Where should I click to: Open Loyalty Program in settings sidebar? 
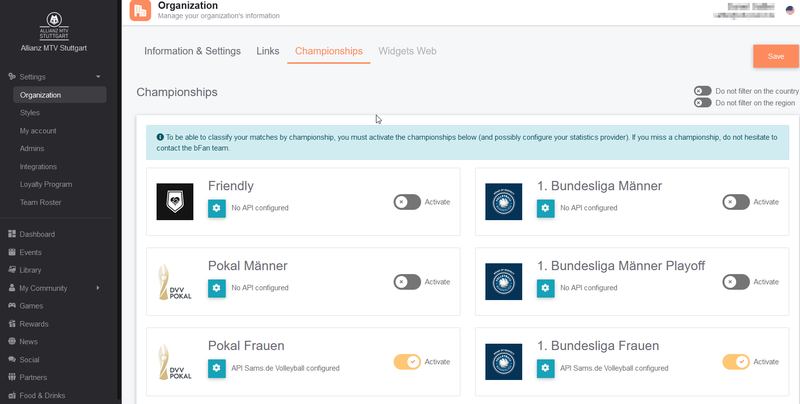tap(45, 184)
